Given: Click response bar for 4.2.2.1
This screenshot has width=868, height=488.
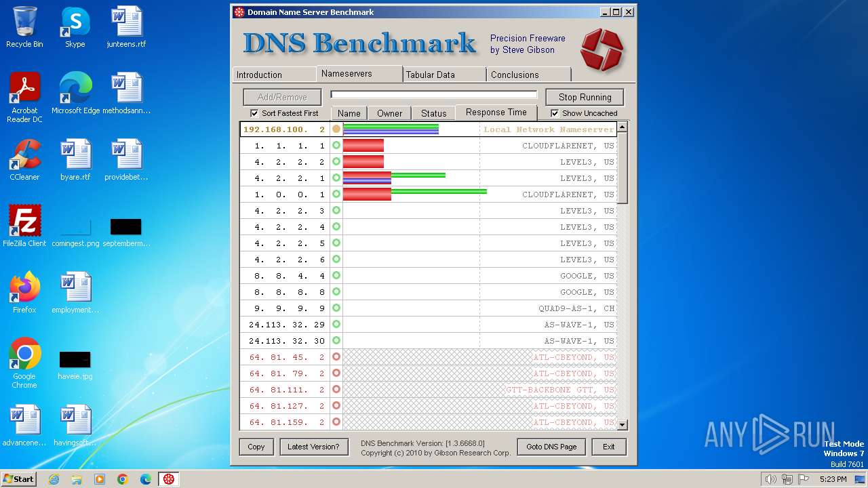Looking at the screenshot, I should pos(394,178).
